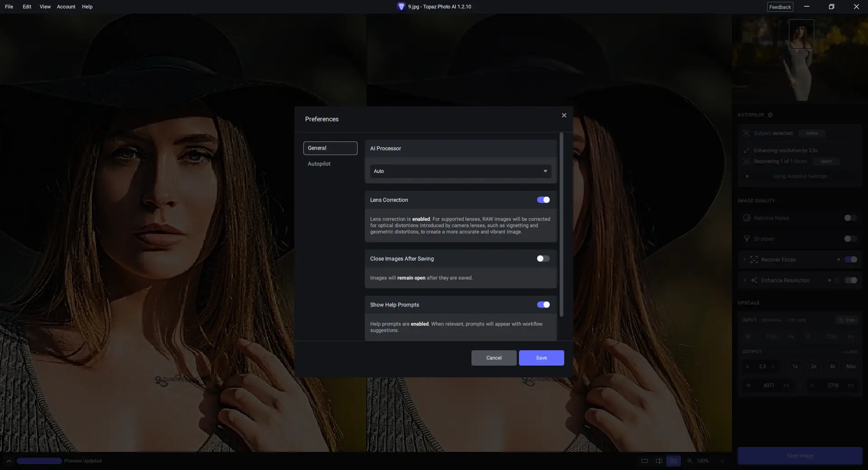Screen dimensions: 868x470
Task: Click the Subject detected icon
Action: 746,133
